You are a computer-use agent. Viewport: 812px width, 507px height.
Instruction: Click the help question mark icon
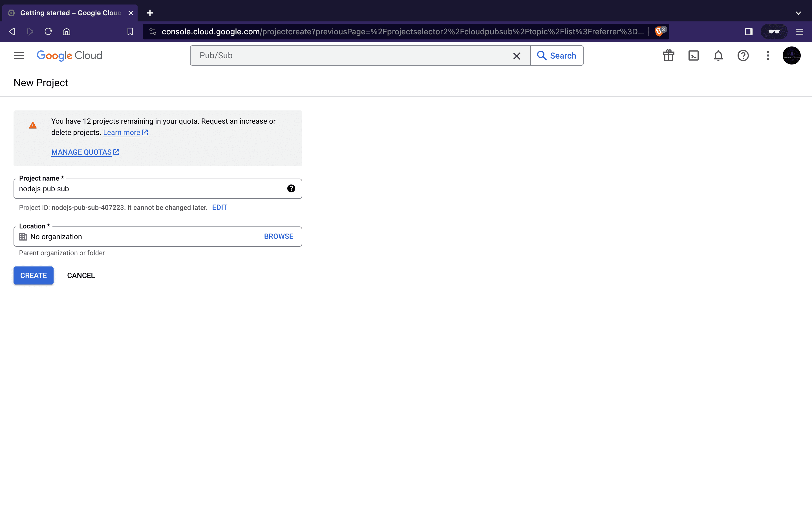pos(743,55)
